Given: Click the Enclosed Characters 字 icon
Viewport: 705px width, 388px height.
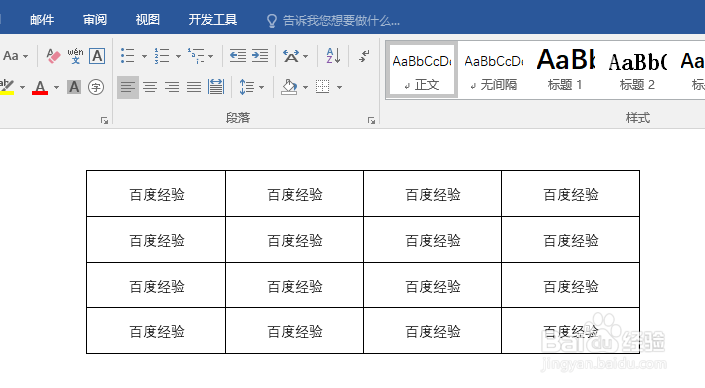Looking at the screenshot, I should pyautogui.click(x=96, y=87).
